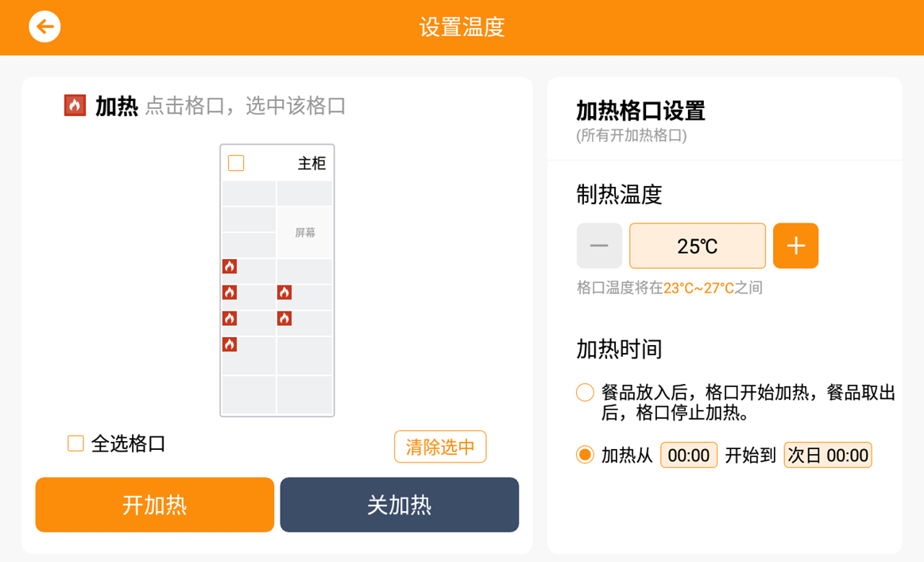Image resolution: width=924 pixels, height=562 pixels.
Task: Enable the 全选格口 select-all checkbox
Action: [75, 444]
